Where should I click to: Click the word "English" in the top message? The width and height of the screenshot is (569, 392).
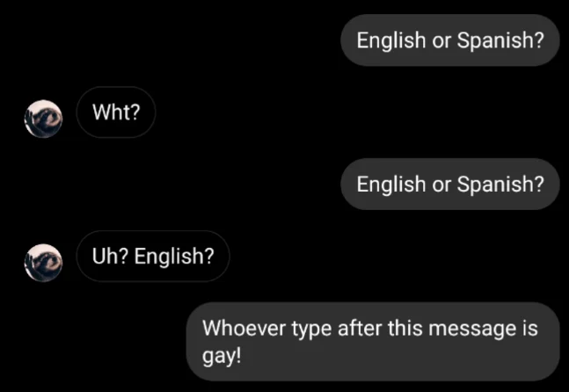click(390, 40)
